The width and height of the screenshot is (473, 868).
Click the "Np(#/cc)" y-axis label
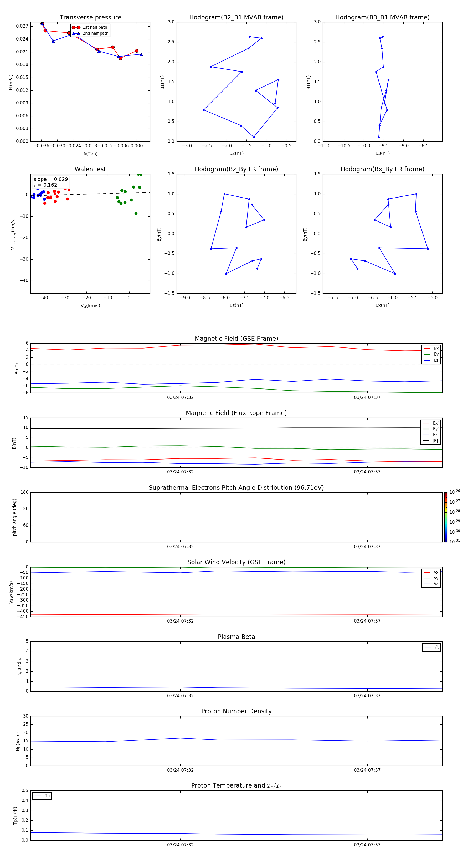click(18, 741)
